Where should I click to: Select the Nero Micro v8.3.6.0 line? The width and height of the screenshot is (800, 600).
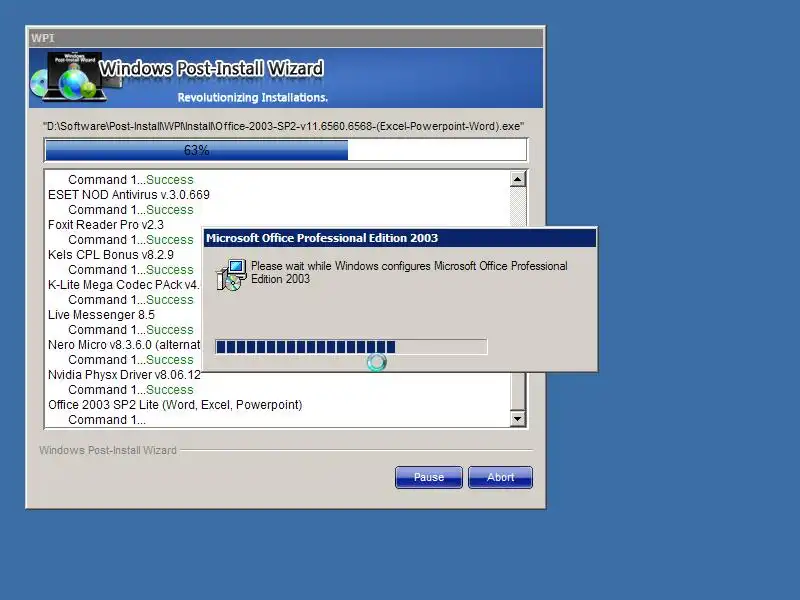[124, 345]
